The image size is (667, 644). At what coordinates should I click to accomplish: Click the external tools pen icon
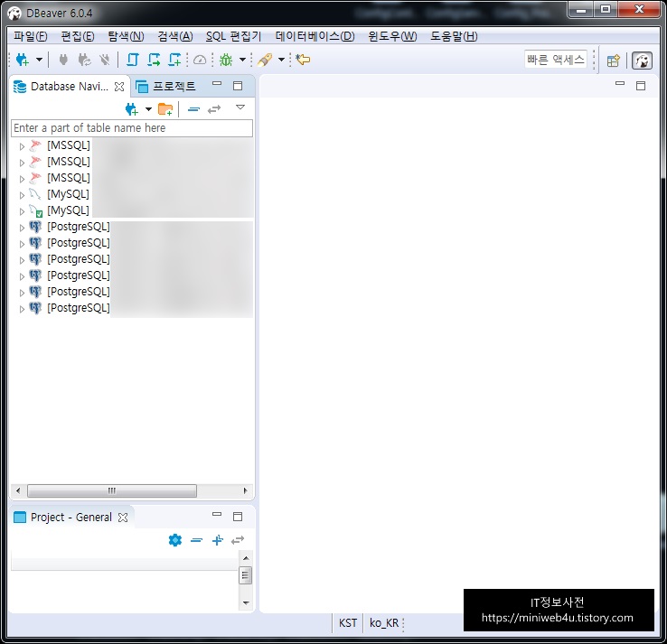(265, 60)
